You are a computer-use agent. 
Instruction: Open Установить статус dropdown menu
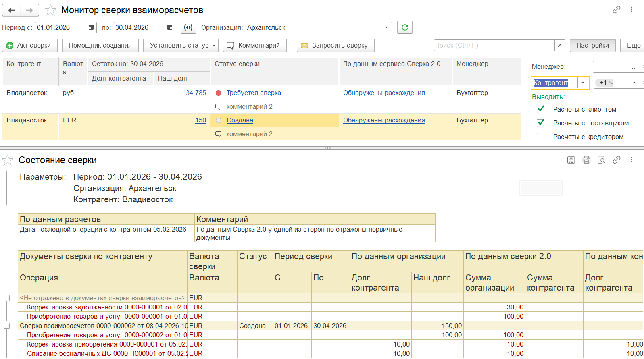181,45
